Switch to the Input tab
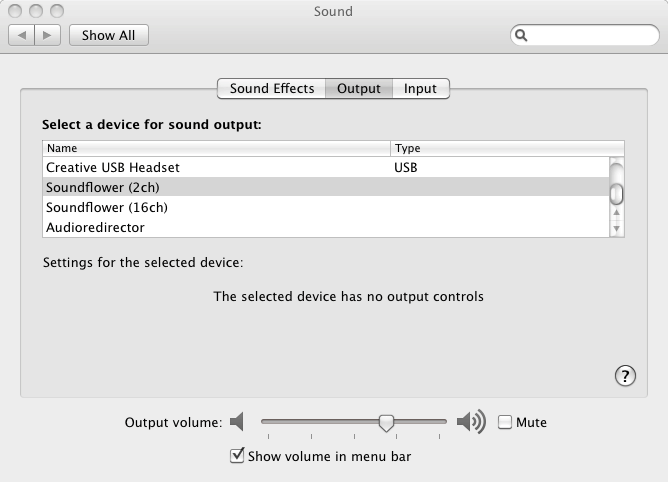 point(420,88)
